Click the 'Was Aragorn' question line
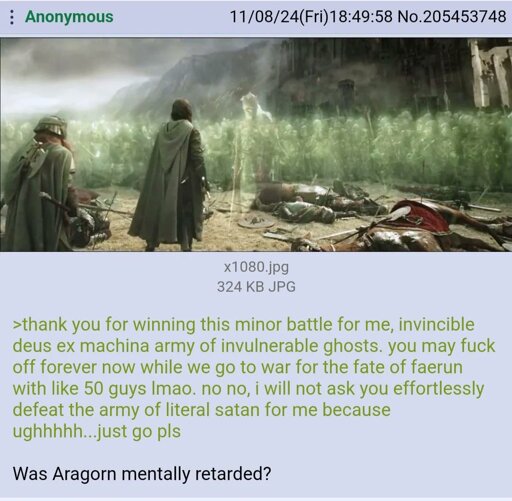Screen dimensions: 512x501 point(142,473)
